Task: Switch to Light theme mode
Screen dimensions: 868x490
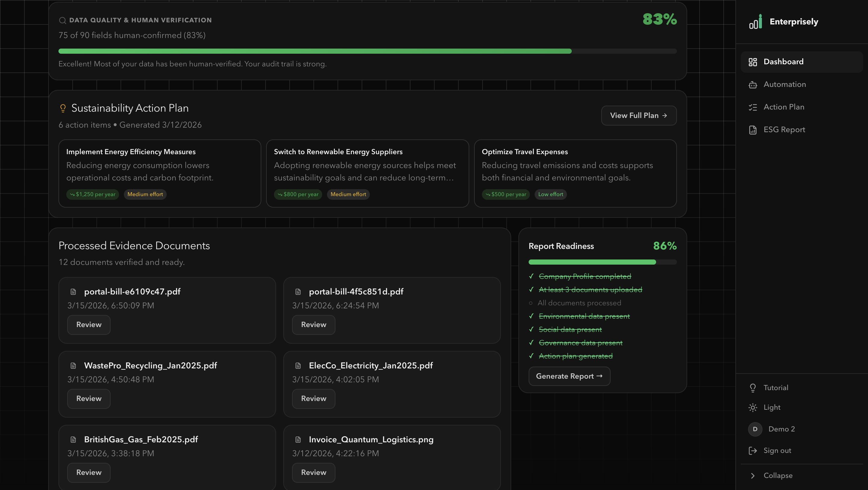Action: pyautogui.click(x=772, y=407)
